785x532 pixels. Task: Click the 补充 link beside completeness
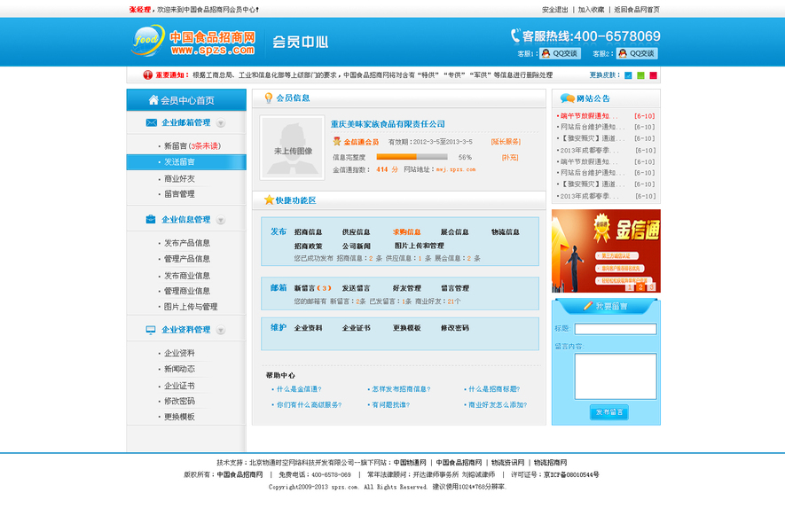(x=510, y=157)
